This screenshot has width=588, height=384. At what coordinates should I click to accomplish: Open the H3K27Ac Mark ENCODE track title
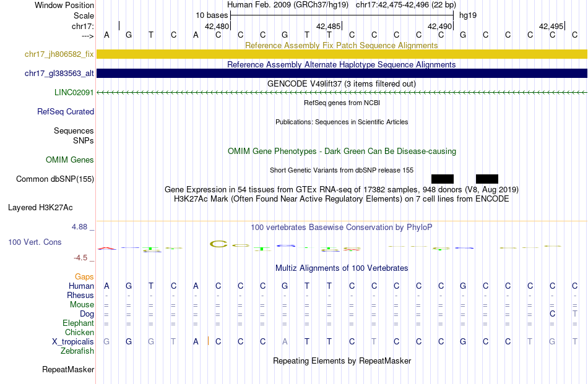pyautogui.click(x=342, y=199)
